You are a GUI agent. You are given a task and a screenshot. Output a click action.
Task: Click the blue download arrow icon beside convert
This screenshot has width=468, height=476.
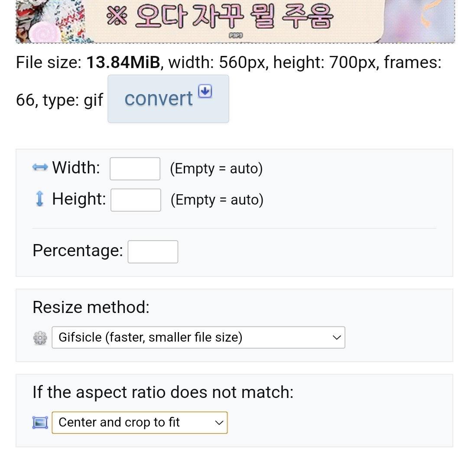(x=205, y=91)
